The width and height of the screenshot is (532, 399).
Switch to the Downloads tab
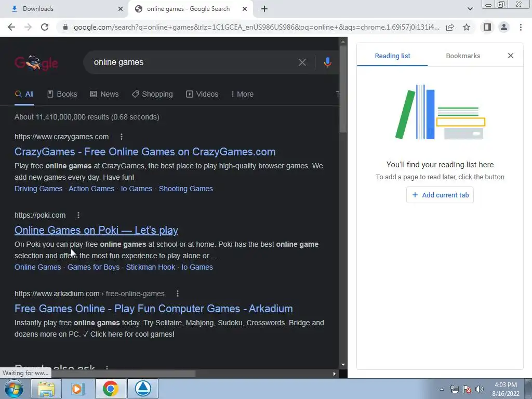64,9
